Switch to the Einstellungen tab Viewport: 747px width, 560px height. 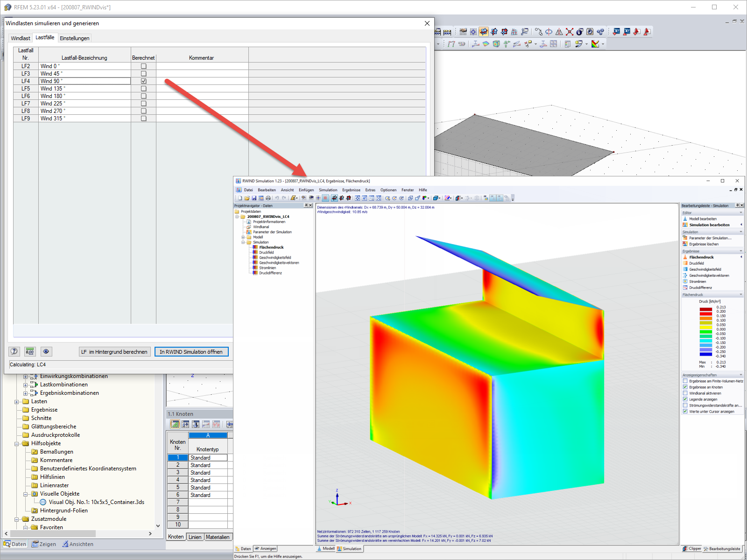(74, 38)
